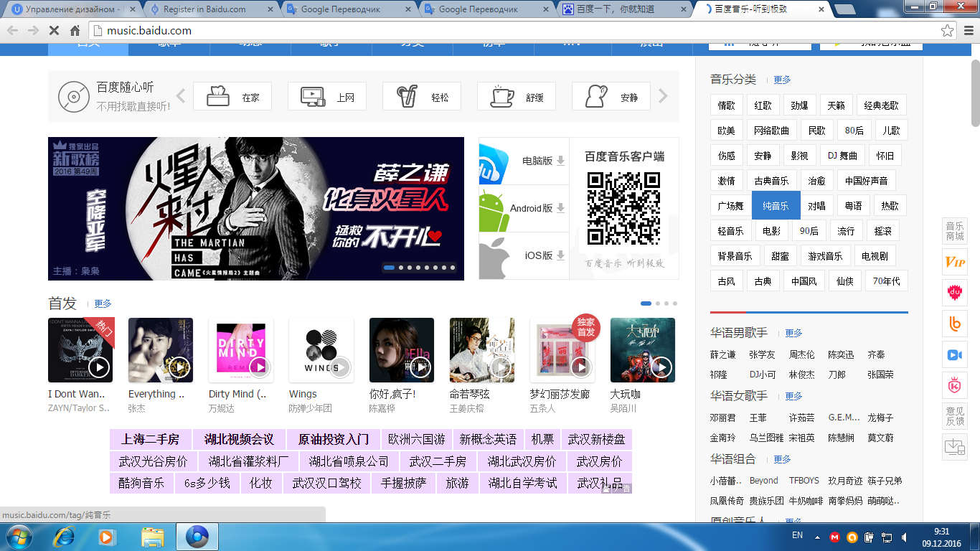Open the Chrome menu button
Screen dimensions: 980x551
click(968, 31)
